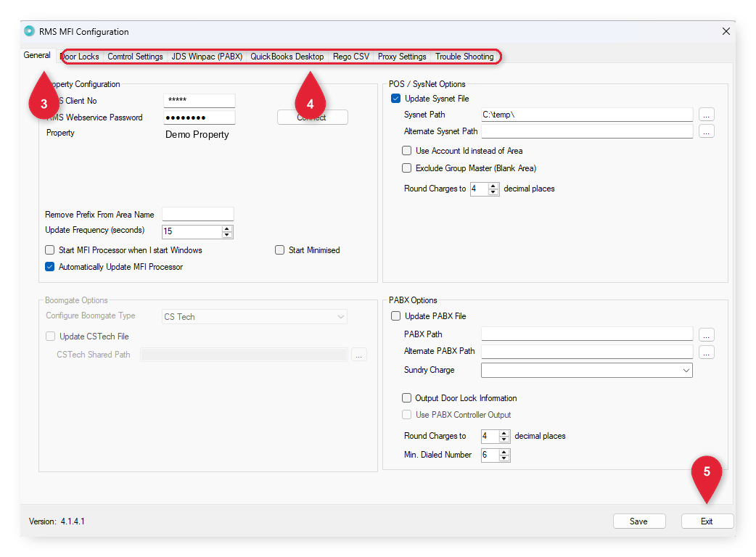756x557 pixels.
Task: Click the Version: 4.1.4.1 text
Action: tap(57, 521)
